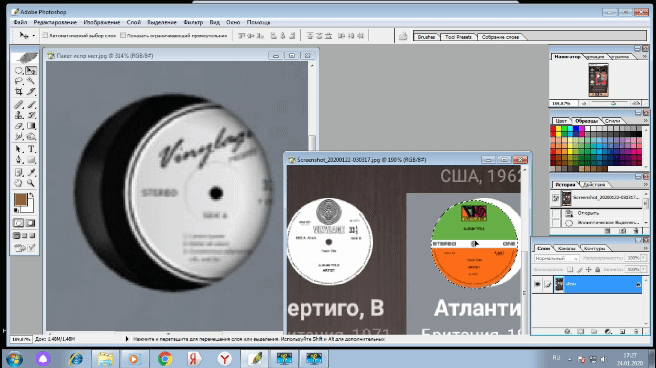Select the Zoom magnifier tool

coord(31,183)
